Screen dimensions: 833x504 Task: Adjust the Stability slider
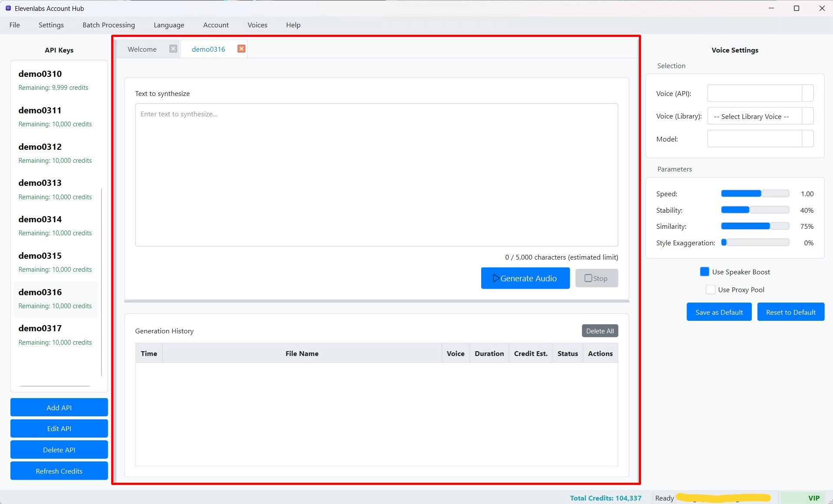pyautogui.click(x=755, y=210)
